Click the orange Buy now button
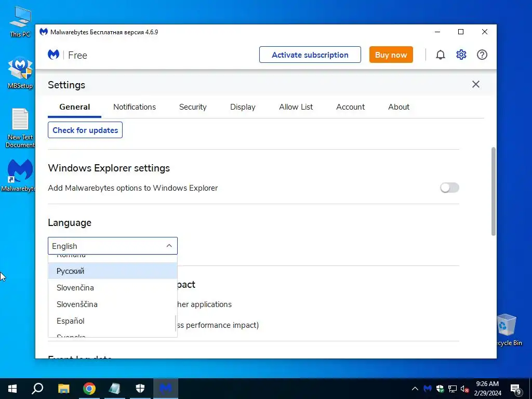 [391, 55]
